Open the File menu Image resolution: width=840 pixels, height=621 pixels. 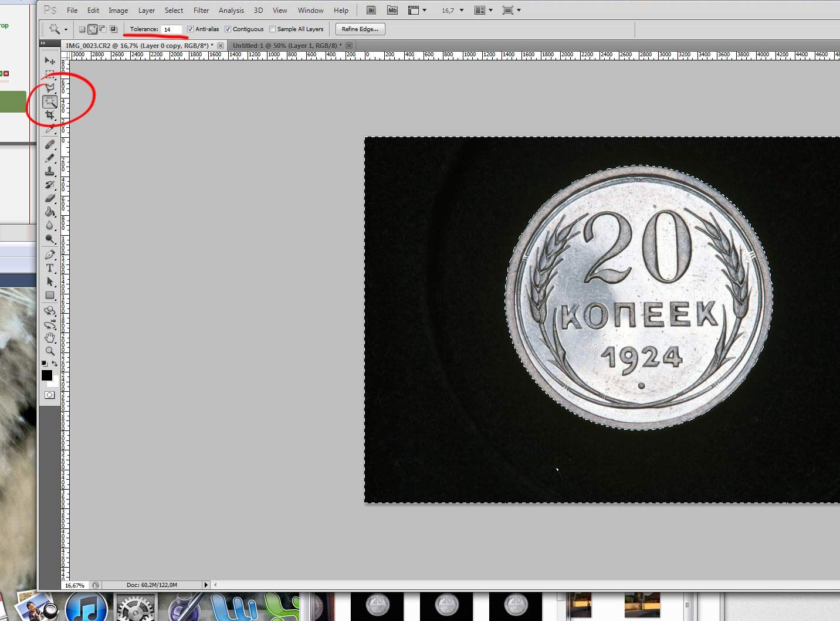pos(72,11)
